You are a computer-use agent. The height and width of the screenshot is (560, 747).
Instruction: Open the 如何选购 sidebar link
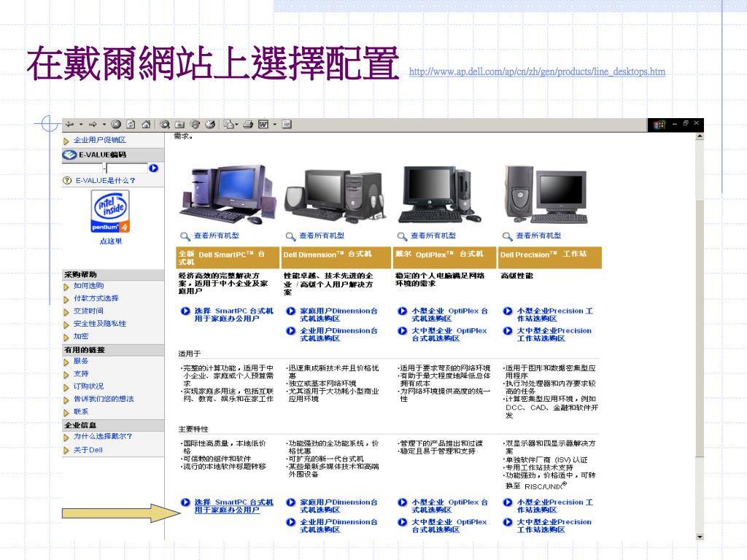tap(88, 286)
